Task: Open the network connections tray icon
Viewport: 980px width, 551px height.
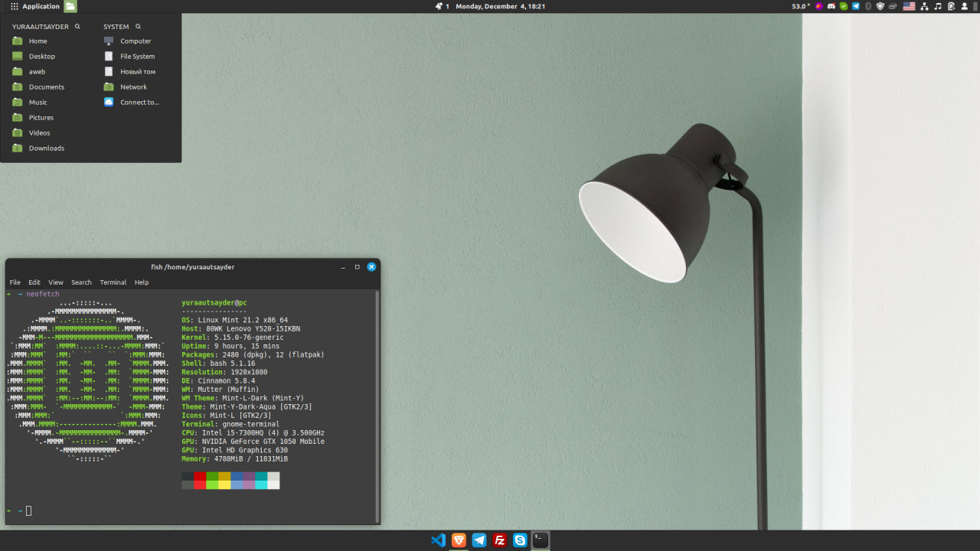Action: [x=925, y=6]
